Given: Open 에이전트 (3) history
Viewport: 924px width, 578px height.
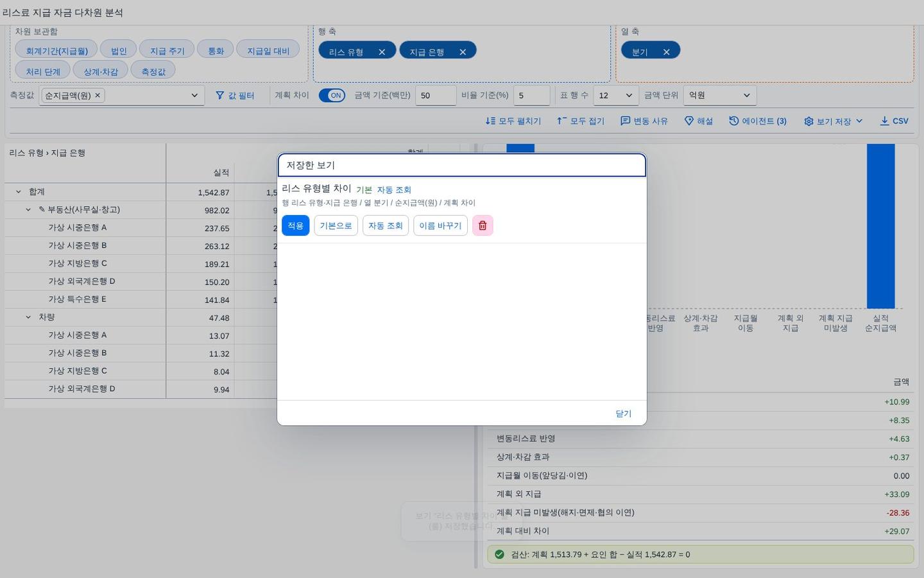Looking at the screenshot, I should pyautogui.click(x=758, y=121).
